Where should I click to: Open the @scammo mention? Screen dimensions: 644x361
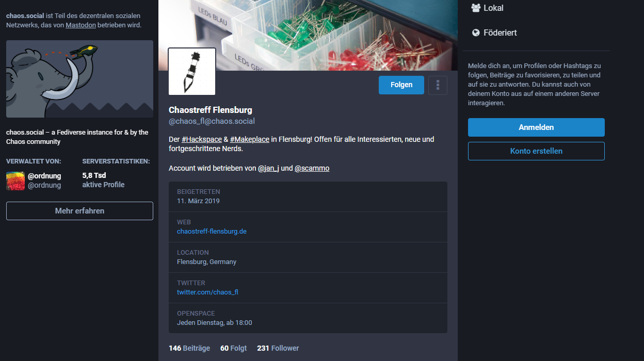(312, 168)
